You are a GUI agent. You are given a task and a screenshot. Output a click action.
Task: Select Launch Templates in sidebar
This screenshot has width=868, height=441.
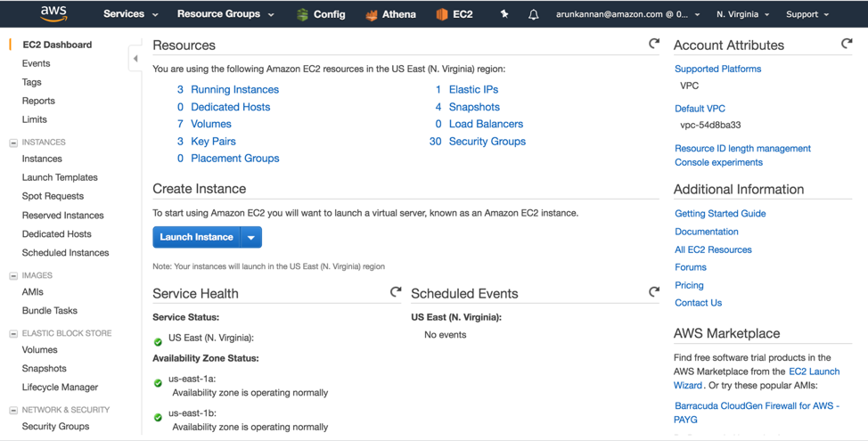click(60, 177)
